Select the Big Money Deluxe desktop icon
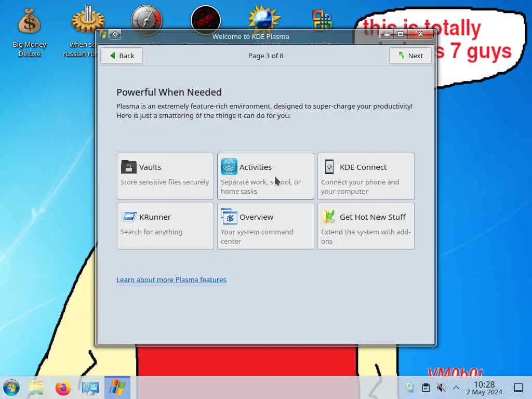The width and height of the screenshot is (532, 399). 29,32
